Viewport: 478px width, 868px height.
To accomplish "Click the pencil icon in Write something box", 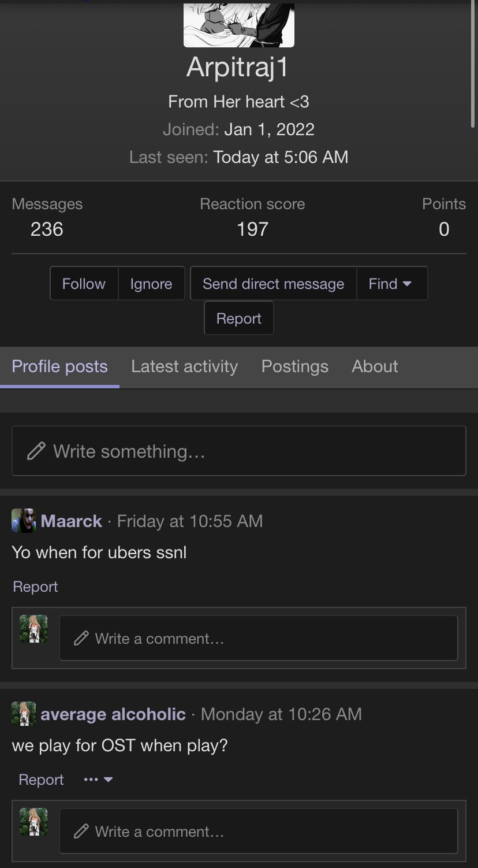I will (36, 451).
